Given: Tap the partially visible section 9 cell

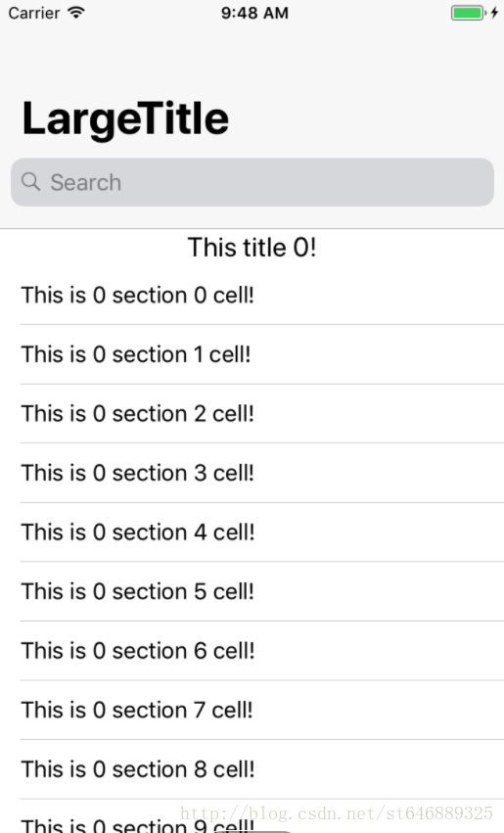Looking at the screenshot, I should (x=252, y=816).
